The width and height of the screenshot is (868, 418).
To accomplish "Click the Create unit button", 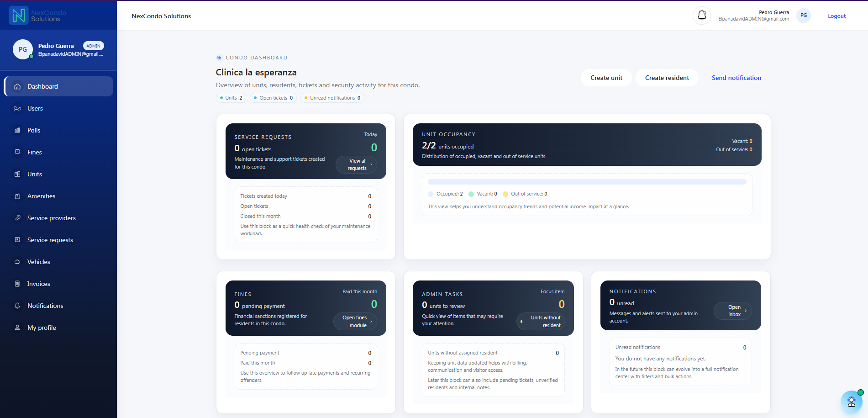I will coord(606,78).
